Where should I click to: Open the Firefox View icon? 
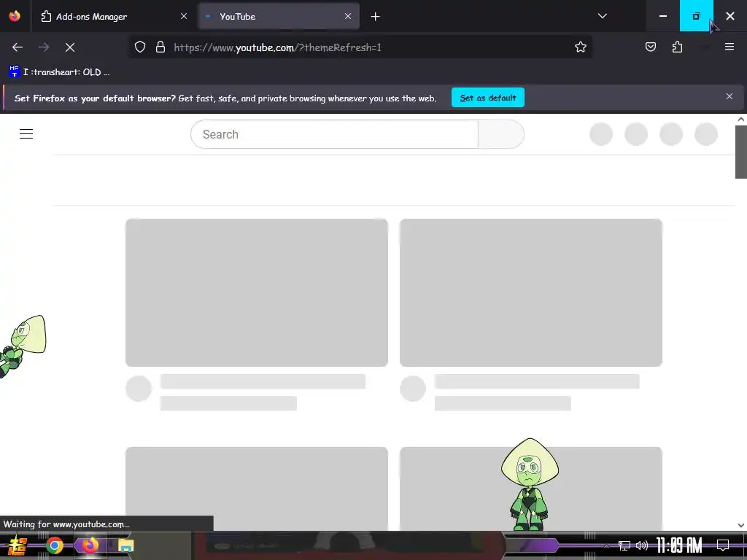pos(15,16)
